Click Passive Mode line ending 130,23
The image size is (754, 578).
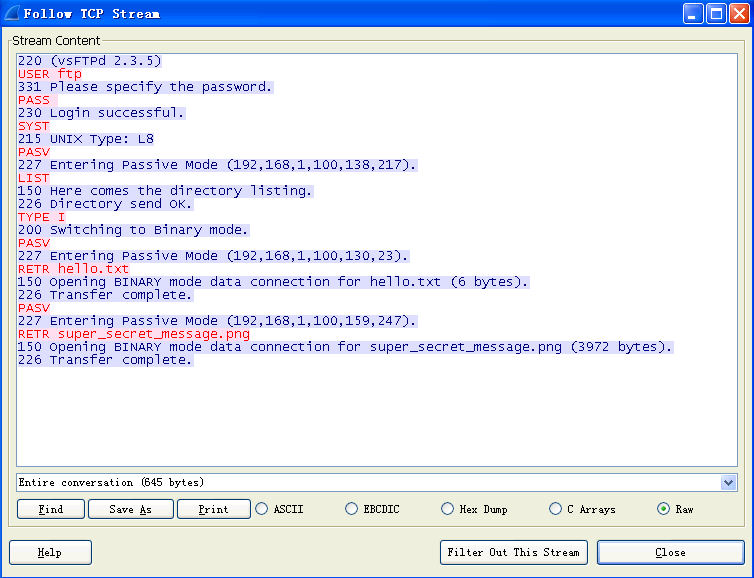pos(213,255)
